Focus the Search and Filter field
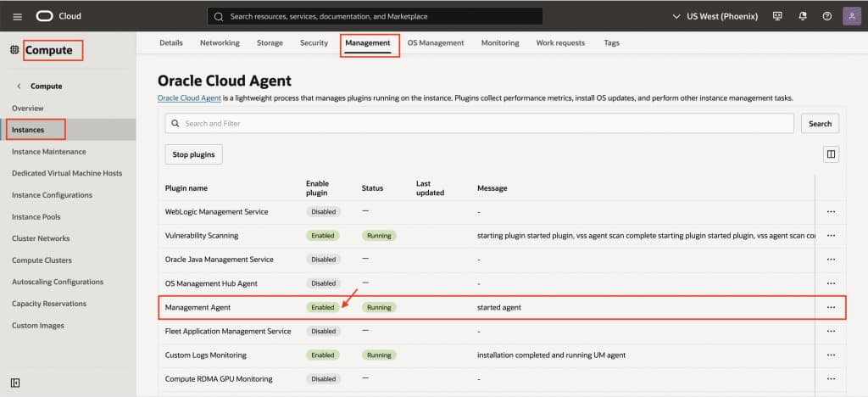868x397 pixels. tap(480, 124)
